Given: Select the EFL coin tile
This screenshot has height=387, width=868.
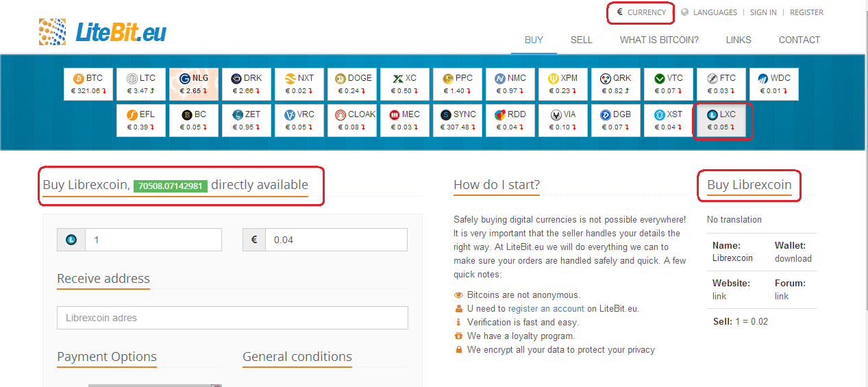Looking at the screenshot, I should pos(141,121).
